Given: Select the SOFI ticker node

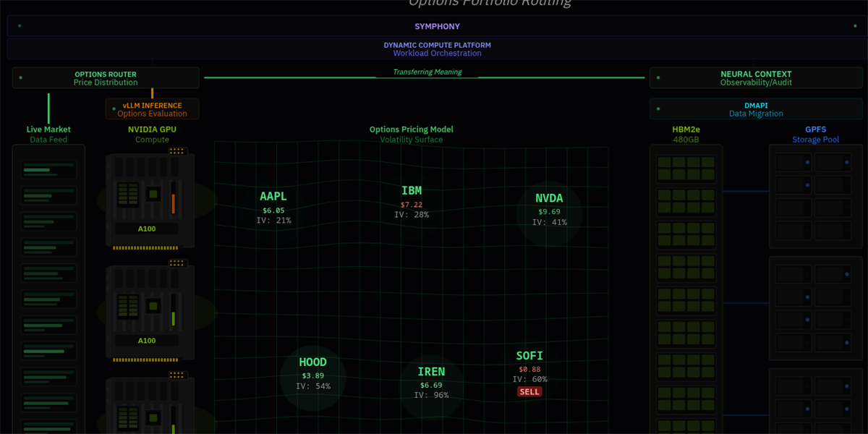Looking at the screenshot, I should pyautogui.click(x=529, y=367).
